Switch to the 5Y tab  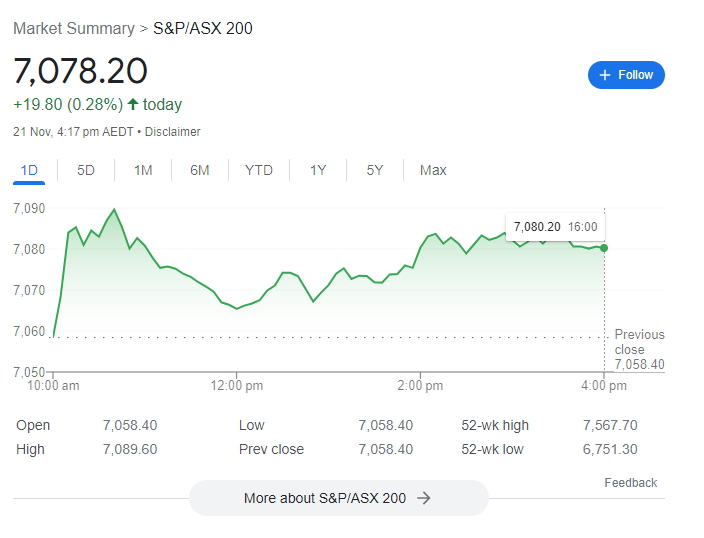click(x=375, y=171)
